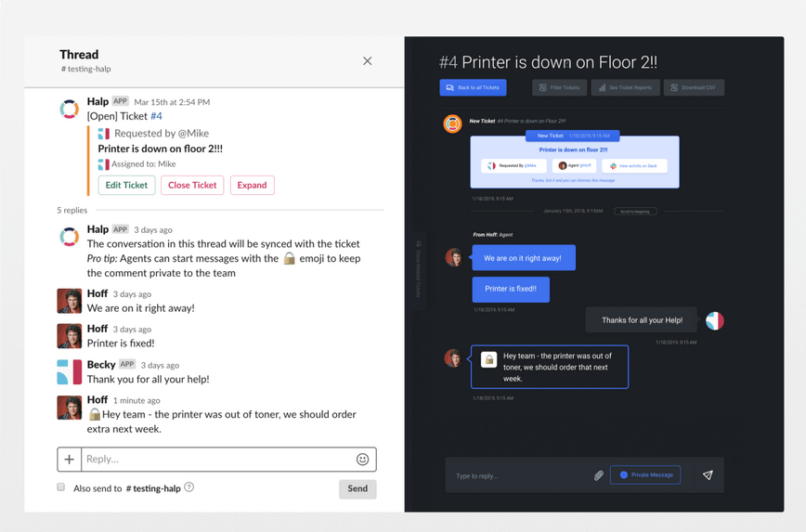Click the Edit Ticket button
Viewport: 806px width, 532px height.
click(126, 185)
